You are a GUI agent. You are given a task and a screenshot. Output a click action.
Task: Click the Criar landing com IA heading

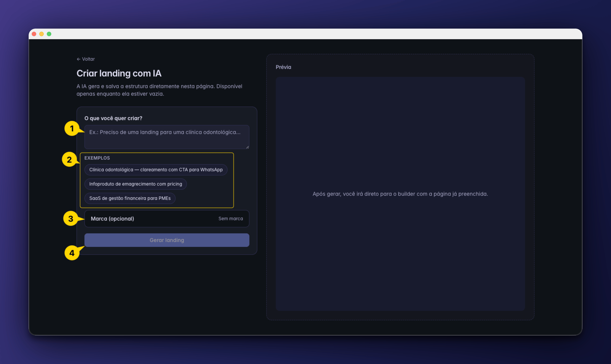click(x=119, y=73)
